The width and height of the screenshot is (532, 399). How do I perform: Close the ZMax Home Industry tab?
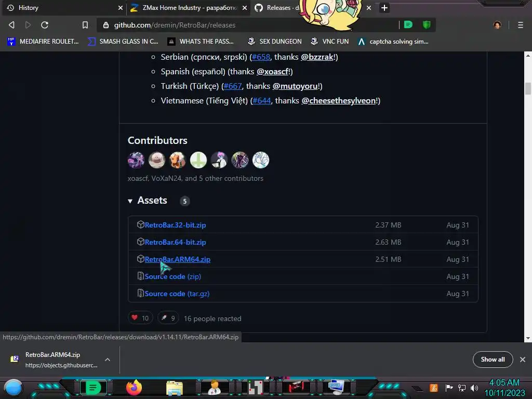[x=244, y=8]
